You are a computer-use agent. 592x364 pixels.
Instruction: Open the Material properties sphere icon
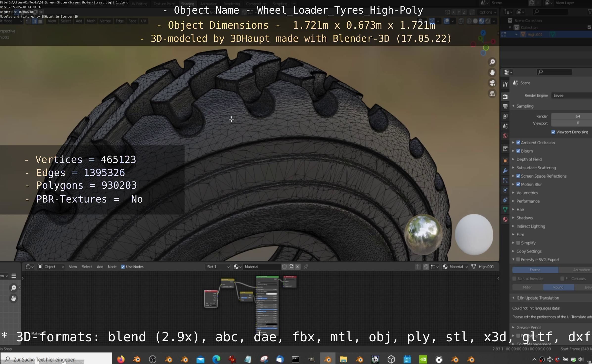coord(505,219)
